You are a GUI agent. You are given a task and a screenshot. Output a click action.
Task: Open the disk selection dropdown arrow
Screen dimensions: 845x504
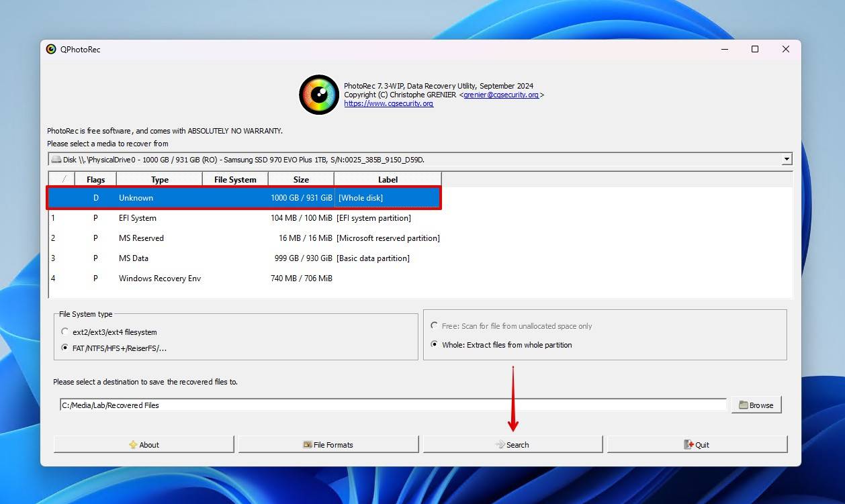click(787, 159)
